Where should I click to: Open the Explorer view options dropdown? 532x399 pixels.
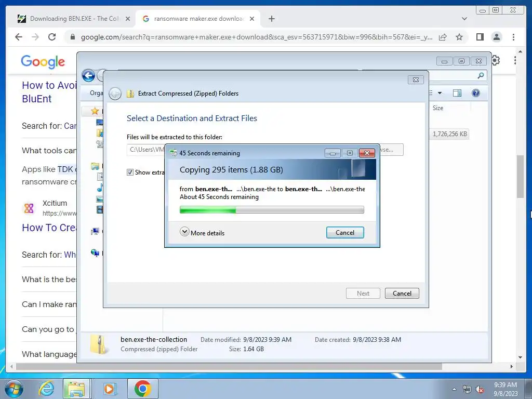pos(440,93)
